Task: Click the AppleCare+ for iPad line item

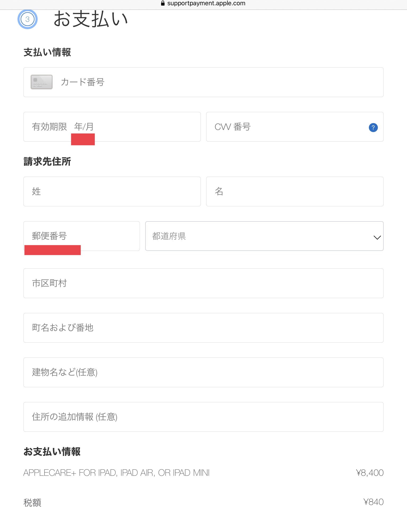Action: point(117,473)
